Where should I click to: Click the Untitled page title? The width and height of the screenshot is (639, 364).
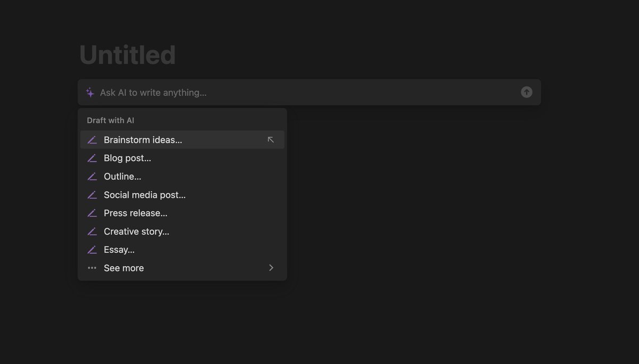pyautogui.click(x=127, y=55)
